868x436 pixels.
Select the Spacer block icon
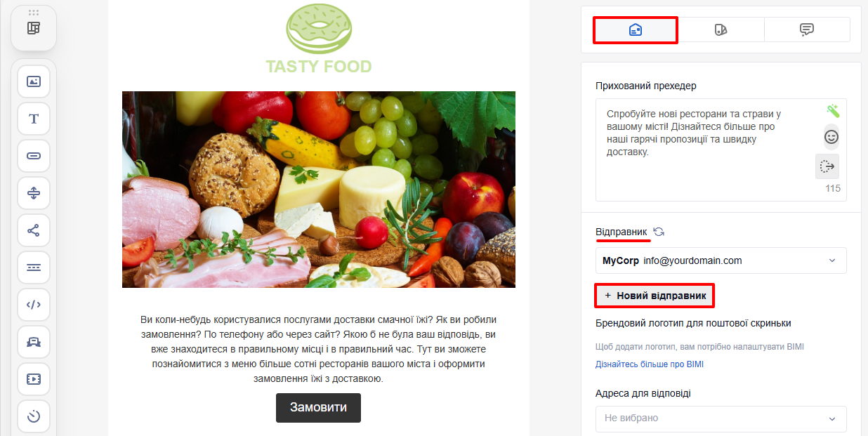click(34, 193)
